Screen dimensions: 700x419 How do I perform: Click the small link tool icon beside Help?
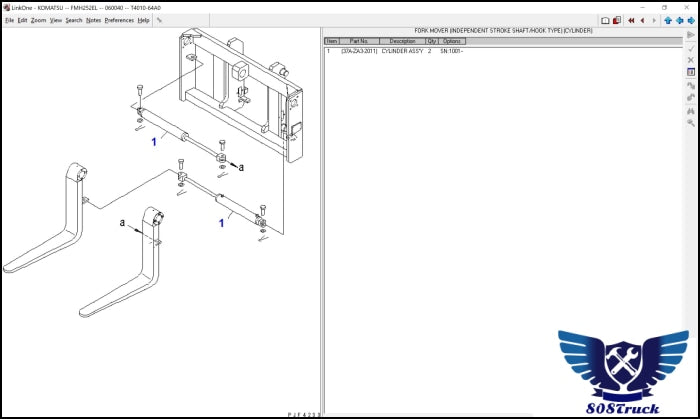click(160, 20)
